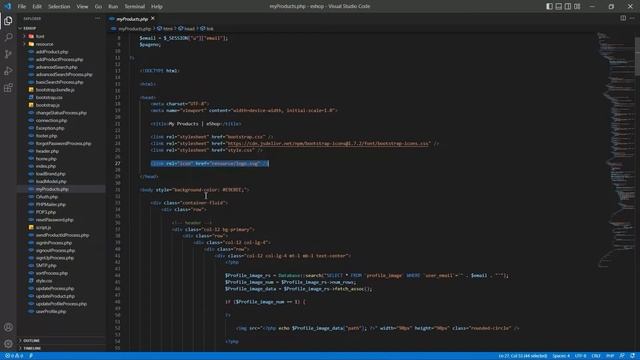Open Explorer panel more actions ellipsis
Viewport: 640px width, 360px height.
[97, 18]
